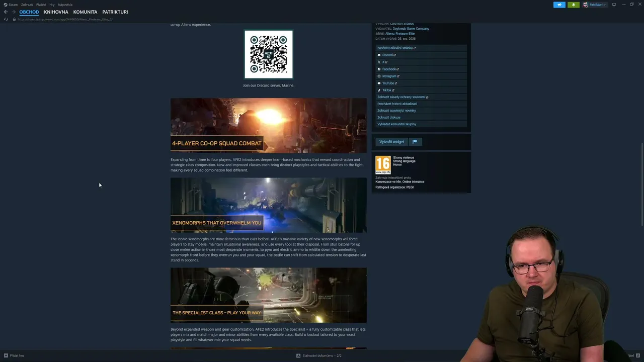
Task: Click the 'Join our Discord server, Marine.' text
Action: [x=269, y=85]
